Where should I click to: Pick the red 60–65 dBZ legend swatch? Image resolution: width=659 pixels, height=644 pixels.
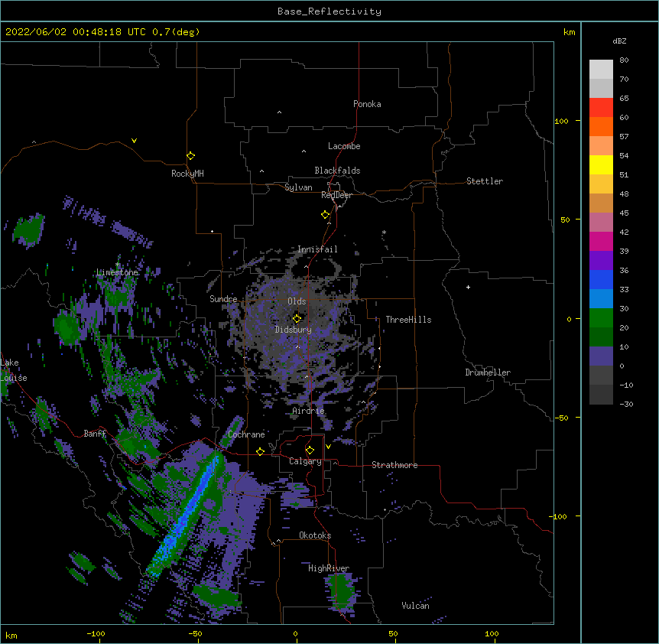click(601, 107)
